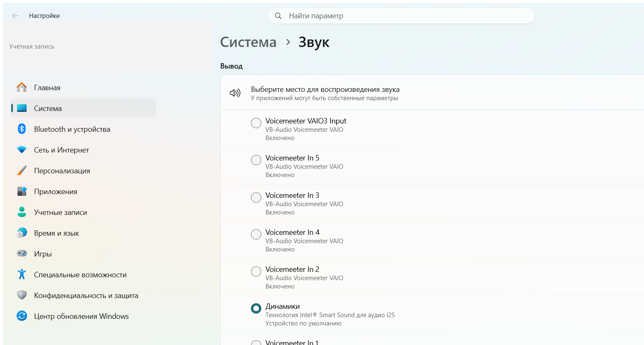The image size is (644, 345).
Task: Collapse the Выберите место для воспроизведения звука section
Action: pos(432,93)
